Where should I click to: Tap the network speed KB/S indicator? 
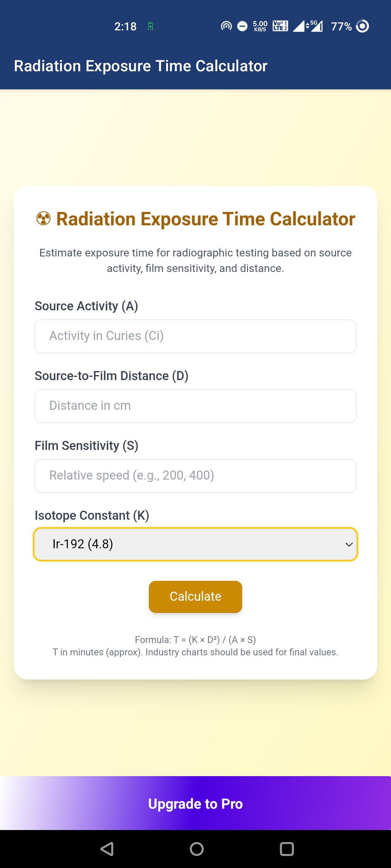[260, 26]
